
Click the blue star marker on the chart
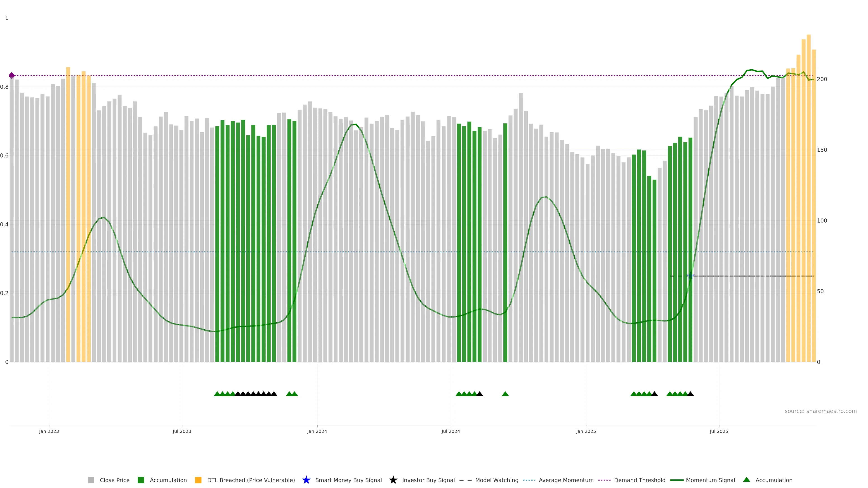690,276
